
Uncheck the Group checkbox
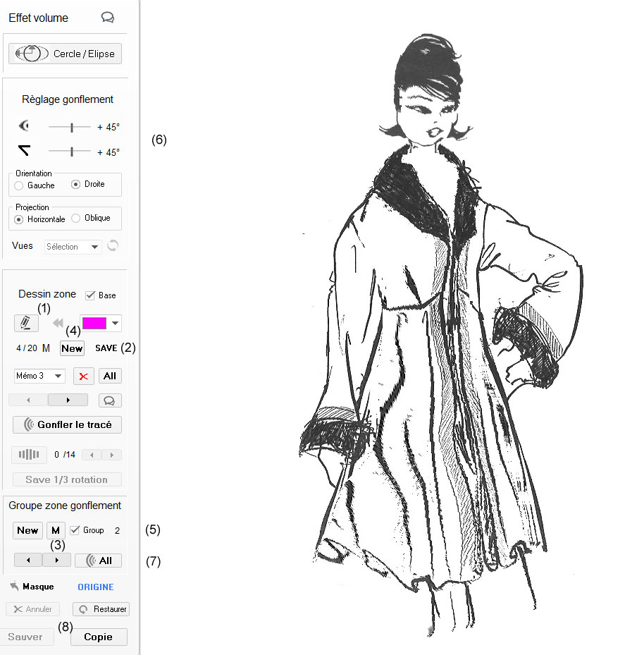[75, 530]
